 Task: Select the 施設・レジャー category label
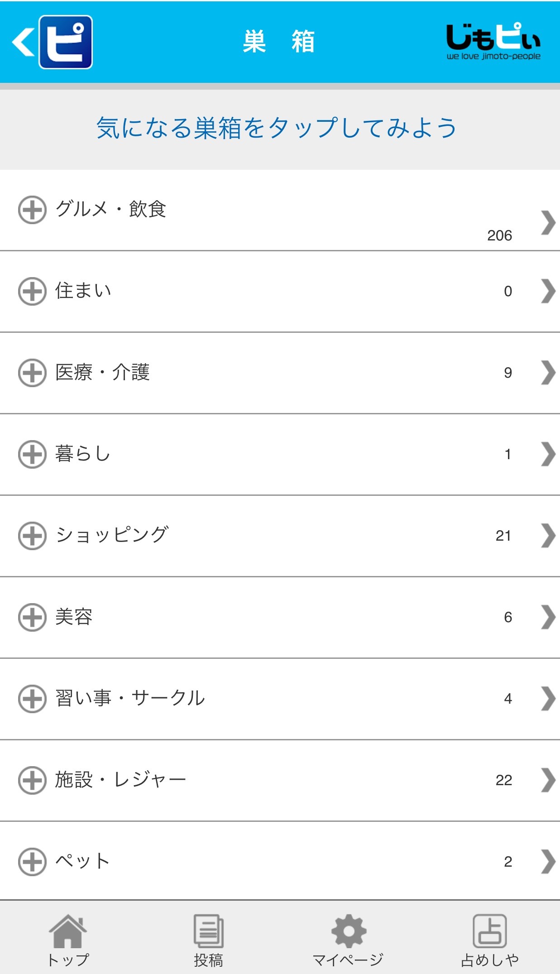(x=120, y=780)
